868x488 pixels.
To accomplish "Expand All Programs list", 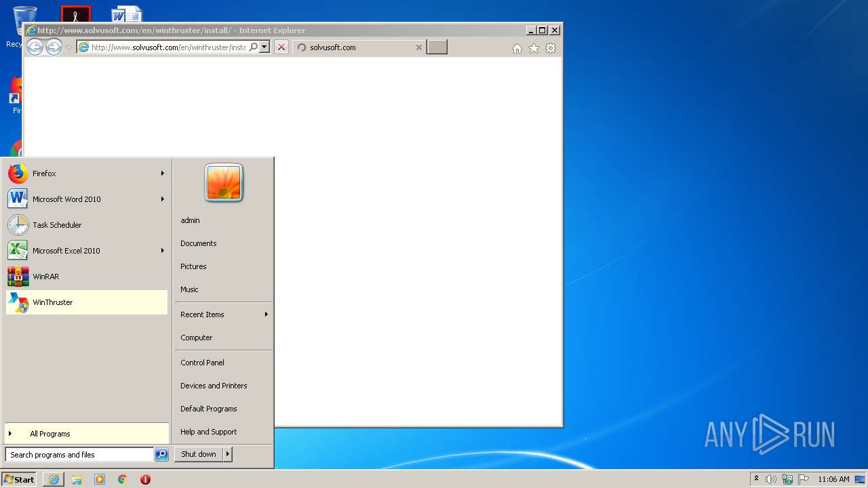I will coord(86,434).
